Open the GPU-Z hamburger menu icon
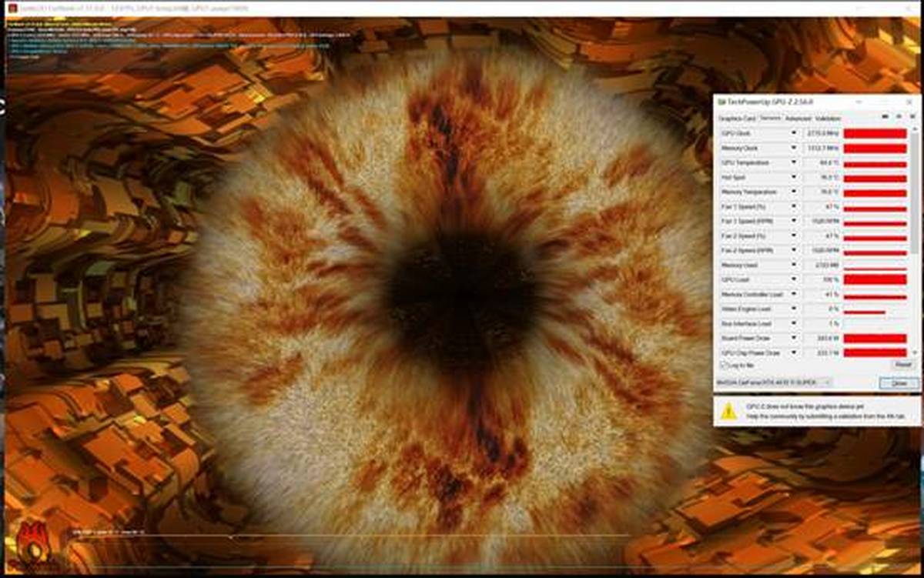Viewport: 924px width, 578px height. (x=912, y=117)
